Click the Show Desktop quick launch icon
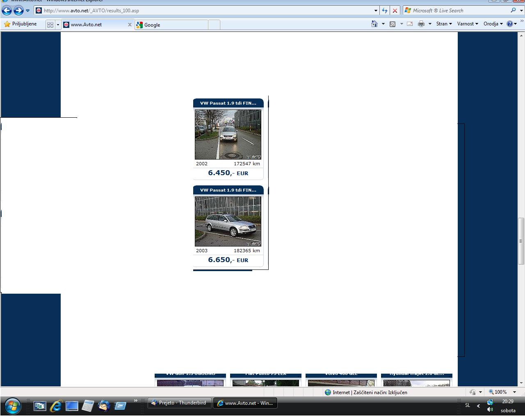The height and width of the screenshot is (420, 525). [x=72, y=406]
